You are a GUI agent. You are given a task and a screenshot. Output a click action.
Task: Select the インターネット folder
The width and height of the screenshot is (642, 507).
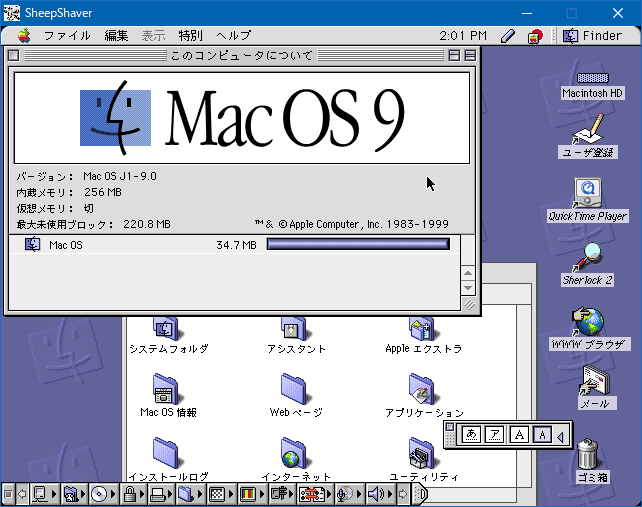coord(296,459)
